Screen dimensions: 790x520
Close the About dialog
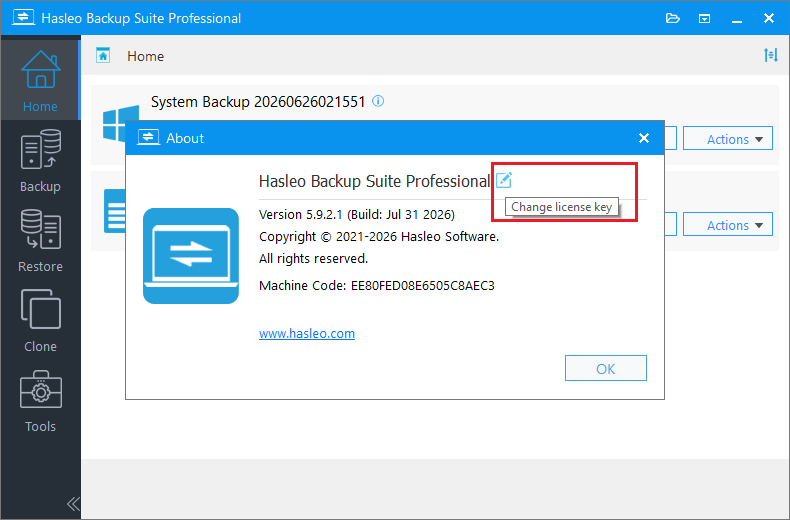click(x=644, y=138)
